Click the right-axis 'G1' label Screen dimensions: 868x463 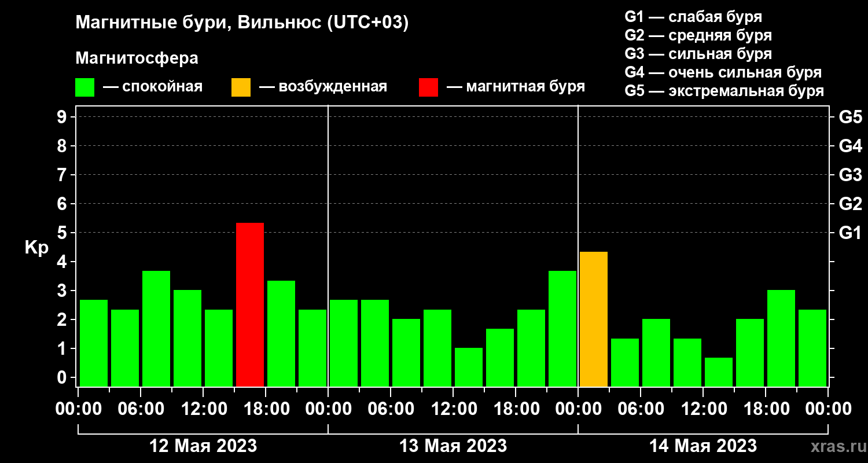pyautogui.click(x=850, y=233)
